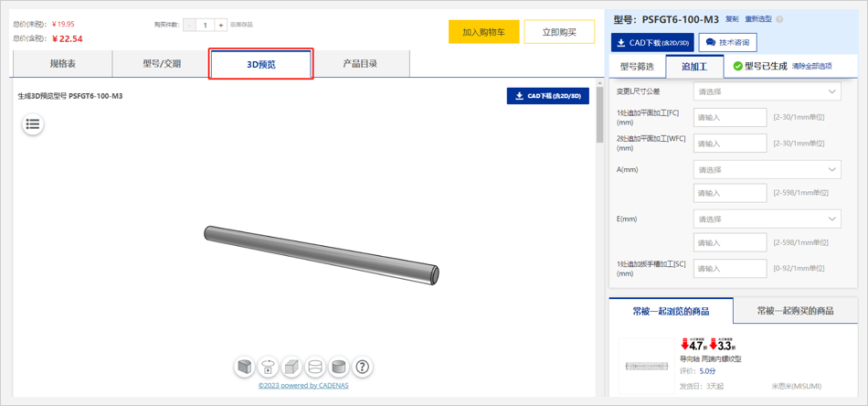Image resolution: width=868 pixels, height=406 pixels.
Task: Open the E(mm) selection dropdown
Action: pos(767,219)
